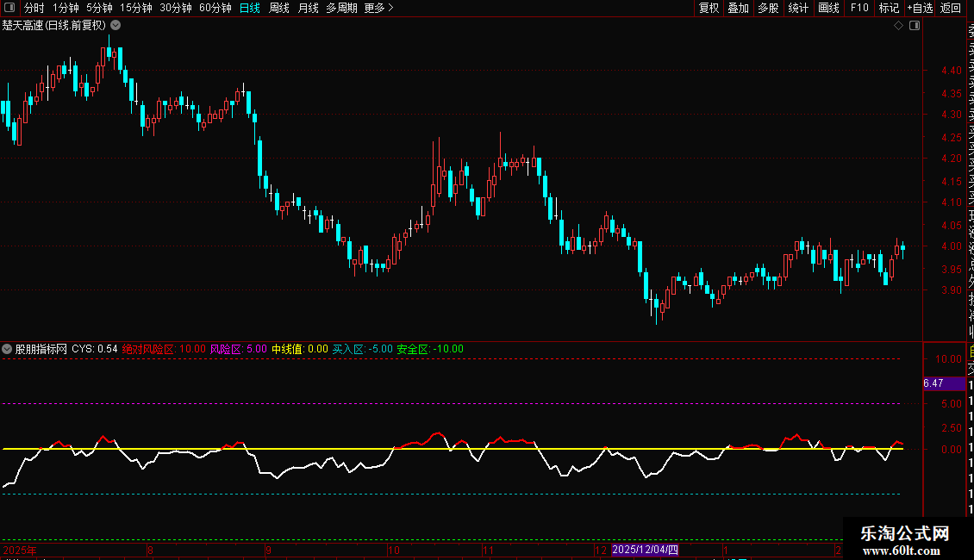Click the 3.90 price axis label

pyautogui.click(x=951, y=290)
